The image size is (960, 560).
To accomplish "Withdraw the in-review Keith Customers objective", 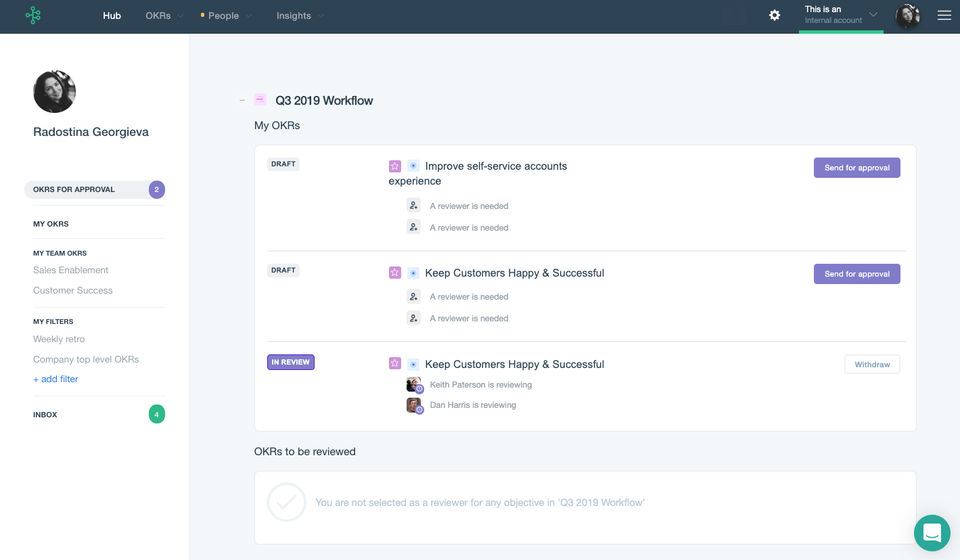I will [872, 364].
